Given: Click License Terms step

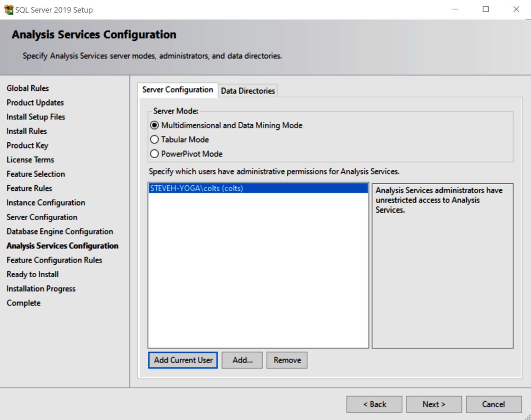Looking at the screenshot, I should click(x=30, y=160).
